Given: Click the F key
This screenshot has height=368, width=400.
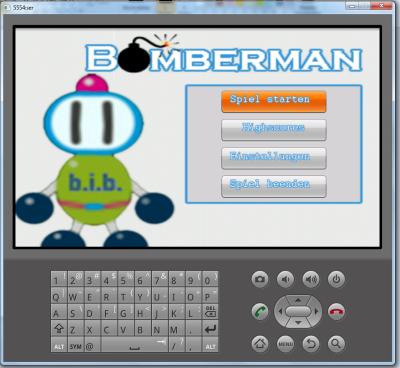Looking at the screenshot, I should 109,313.
